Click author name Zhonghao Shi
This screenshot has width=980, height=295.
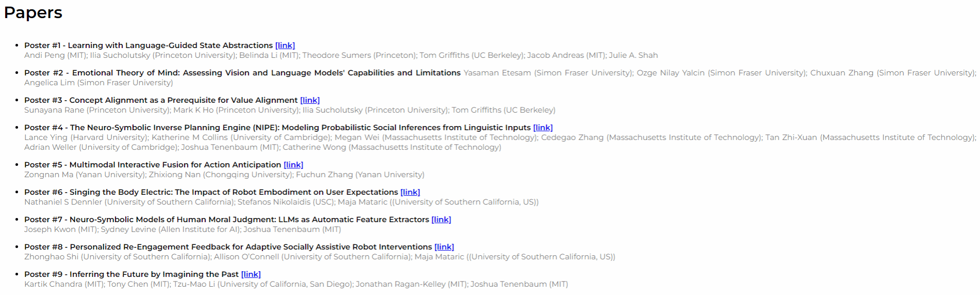tap(51, 257)
